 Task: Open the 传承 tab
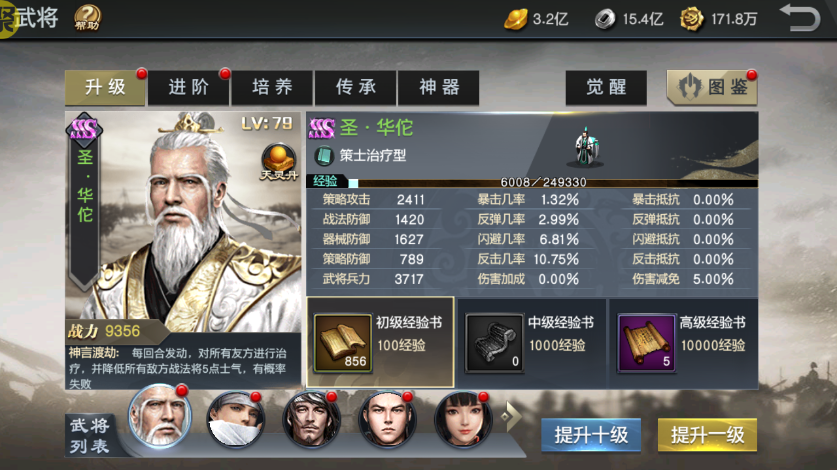[356, 87]
